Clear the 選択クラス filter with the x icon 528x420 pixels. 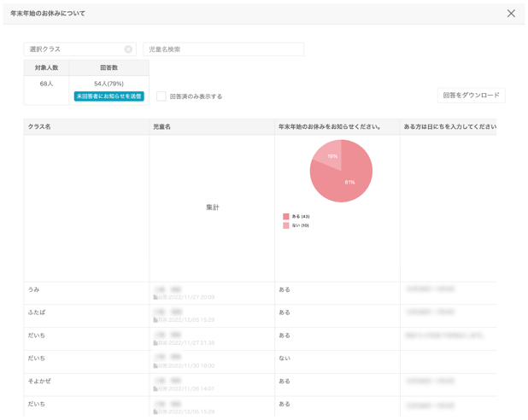coord(128,50)
